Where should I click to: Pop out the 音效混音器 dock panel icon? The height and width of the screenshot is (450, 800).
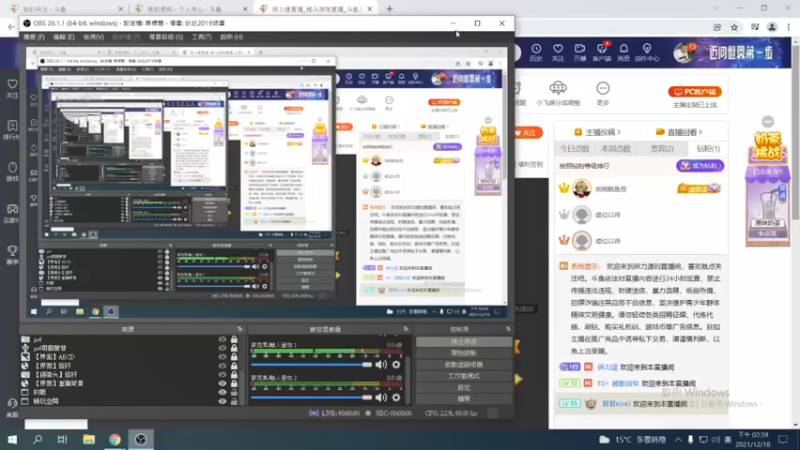(406, 329)
